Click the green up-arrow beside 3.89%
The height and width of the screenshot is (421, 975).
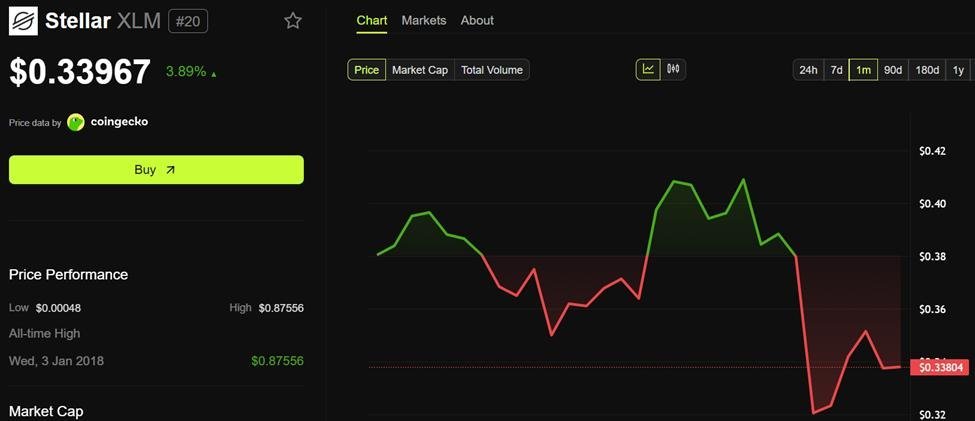[x=213, y=73]
